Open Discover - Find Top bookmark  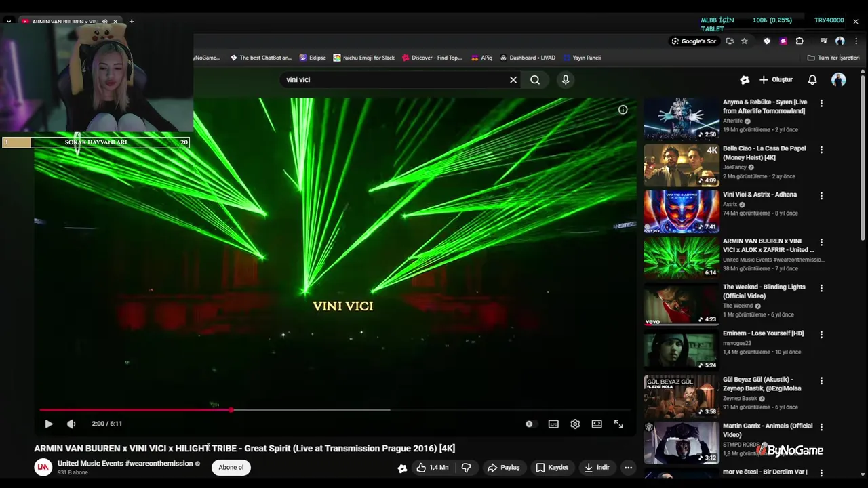pyautogui.click(x=432, y=58)
